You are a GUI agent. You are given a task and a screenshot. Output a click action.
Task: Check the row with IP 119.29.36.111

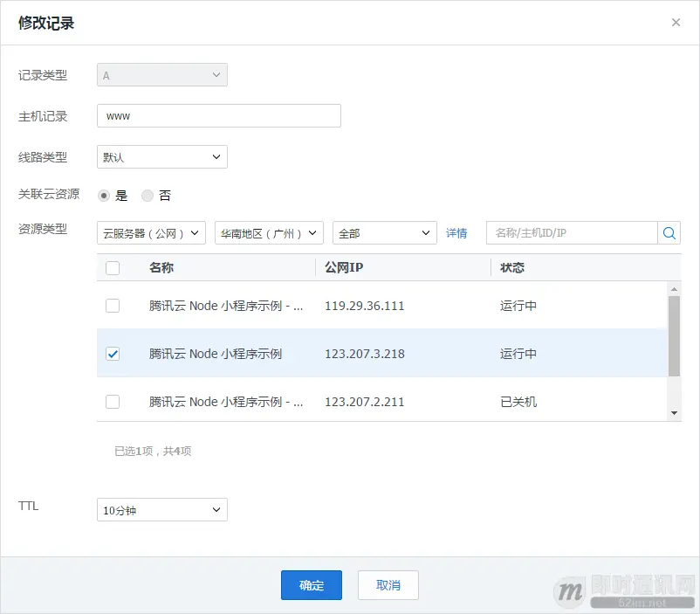112,307
